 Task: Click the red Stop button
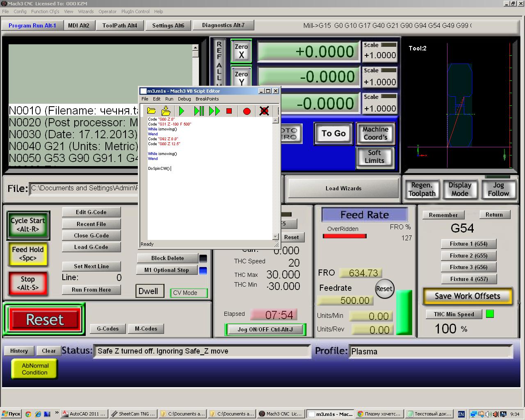27,283
